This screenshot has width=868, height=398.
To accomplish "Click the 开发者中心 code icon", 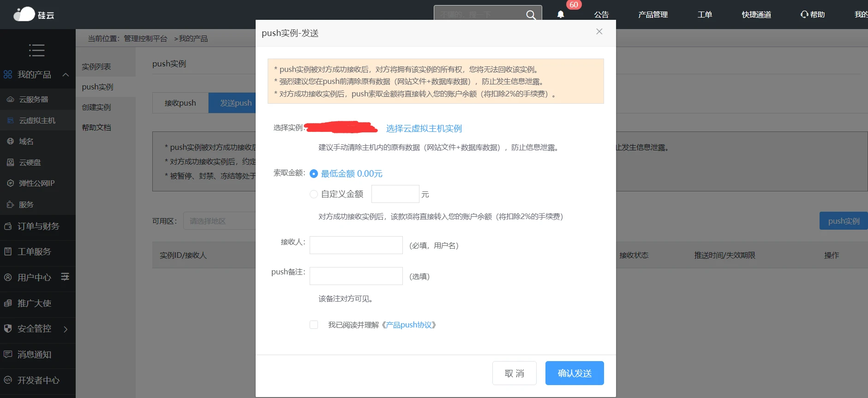I will tap(8, 380).
